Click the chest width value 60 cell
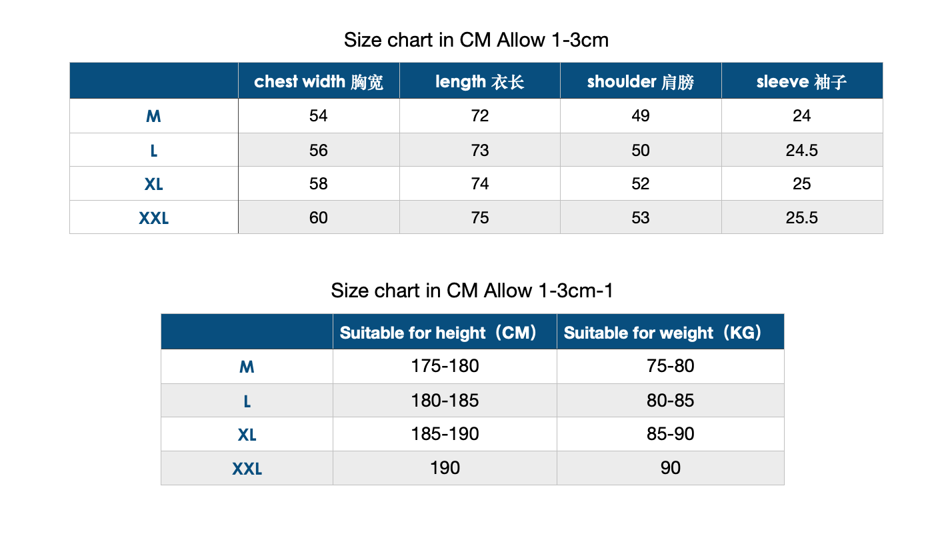 [319, 217]
